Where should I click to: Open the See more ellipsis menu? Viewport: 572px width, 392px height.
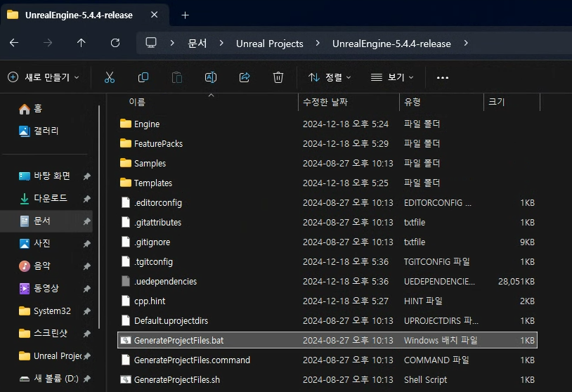click(x=443, y=78)
